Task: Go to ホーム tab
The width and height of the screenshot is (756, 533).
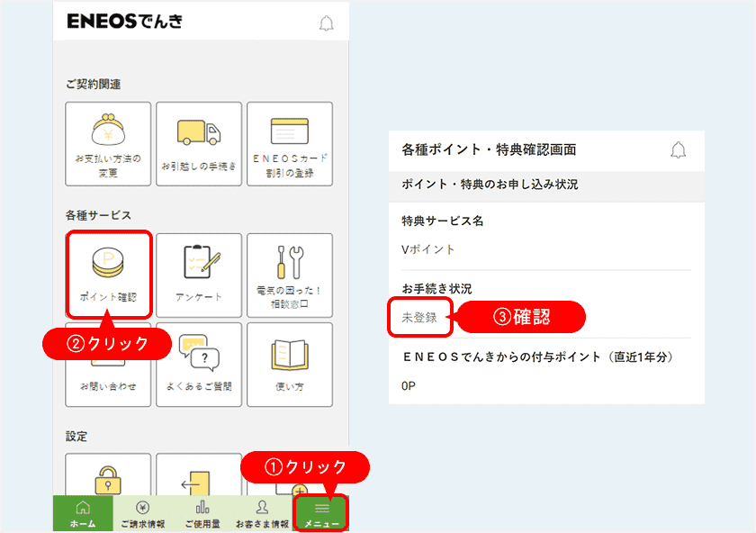Action: click(x=83, y=513)
